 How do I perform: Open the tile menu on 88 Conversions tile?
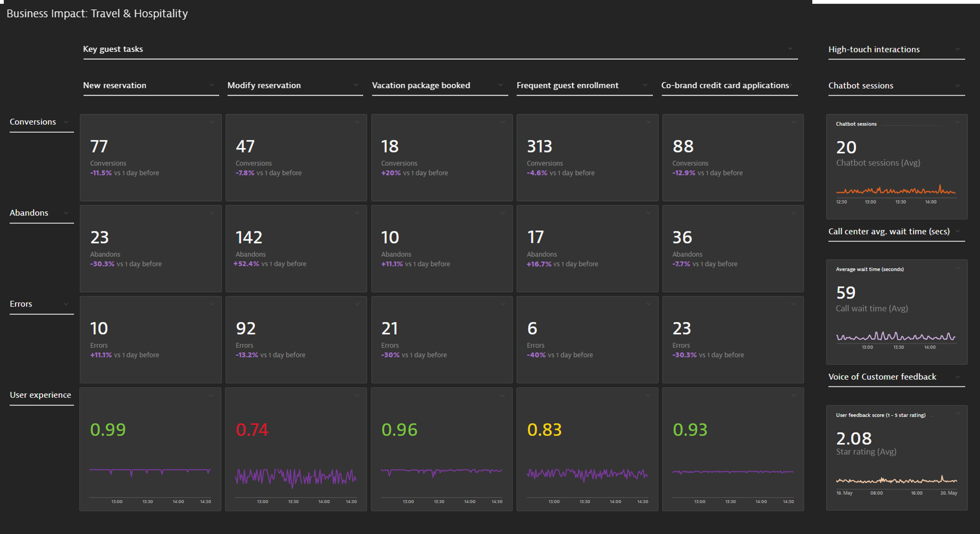[x=794, y=122]
